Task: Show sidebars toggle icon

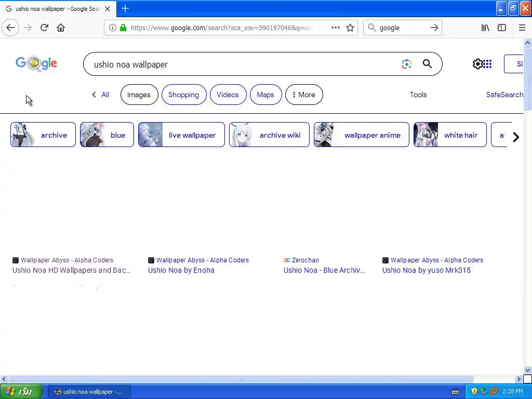Action: [502, 28]
